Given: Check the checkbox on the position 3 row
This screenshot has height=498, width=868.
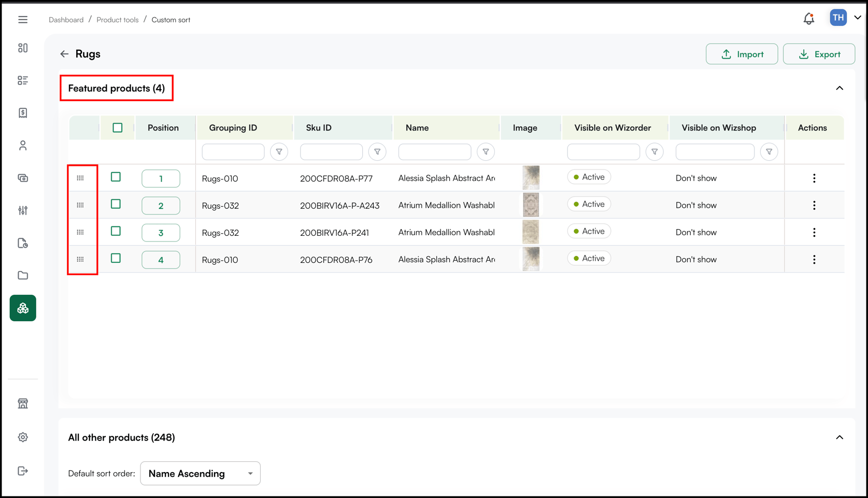Looking at the screenshot, I should [116, 231].
